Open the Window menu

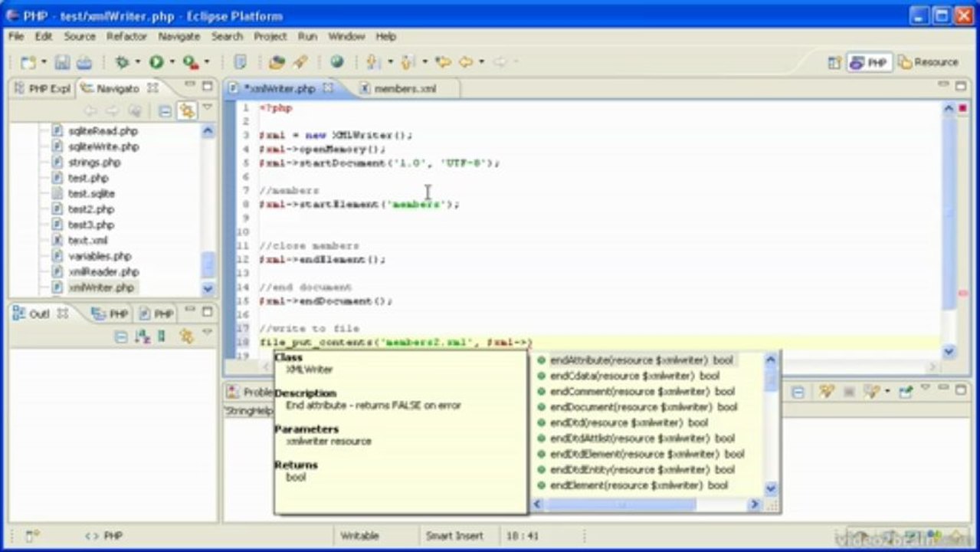coord(346,36)
